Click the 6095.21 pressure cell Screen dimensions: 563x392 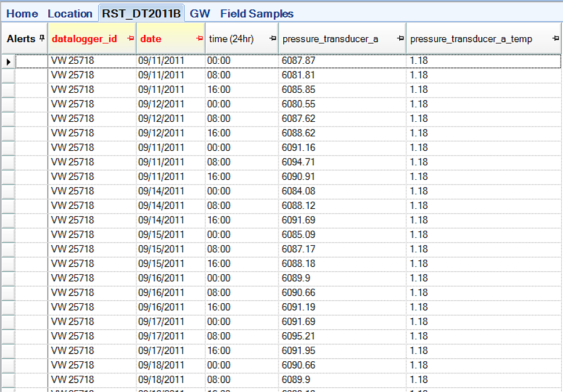341,336
